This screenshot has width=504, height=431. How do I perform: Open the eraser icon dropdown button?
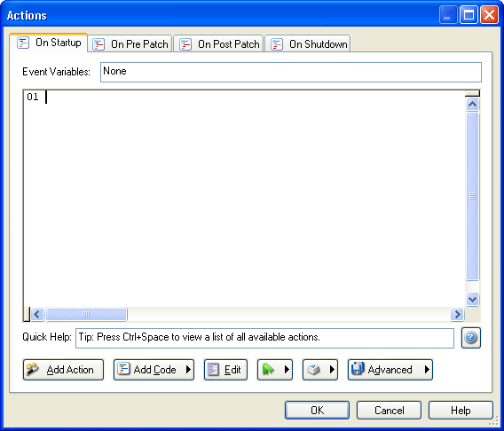pyautogui.click(x=320, y=370)
